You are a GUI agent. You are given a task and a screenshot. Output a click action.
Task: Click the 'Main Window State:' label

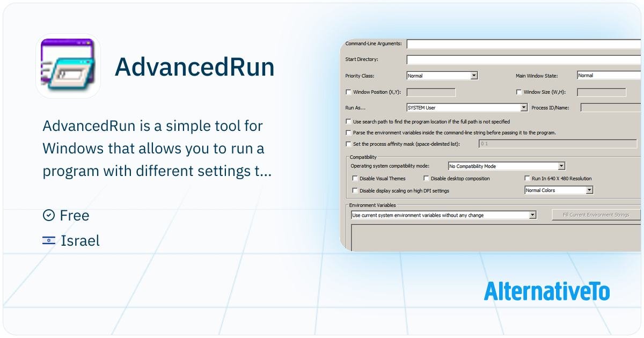point(537,76)
